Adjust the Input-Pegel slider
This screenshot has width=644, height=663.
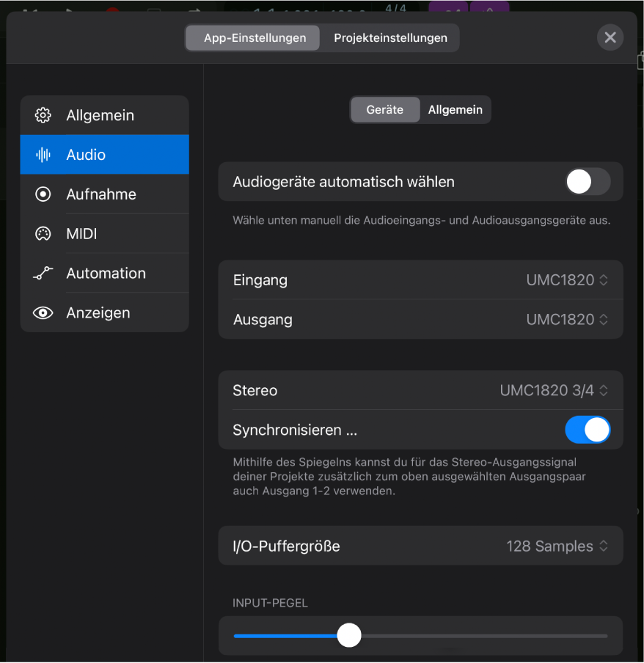pyautogui.click(x=349, y=635)
